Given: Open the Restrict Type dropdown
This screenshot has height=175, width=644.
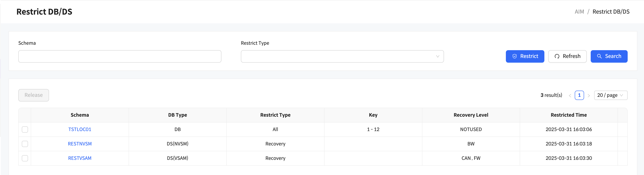Looking at the screenshot, I should click(342, 57).
